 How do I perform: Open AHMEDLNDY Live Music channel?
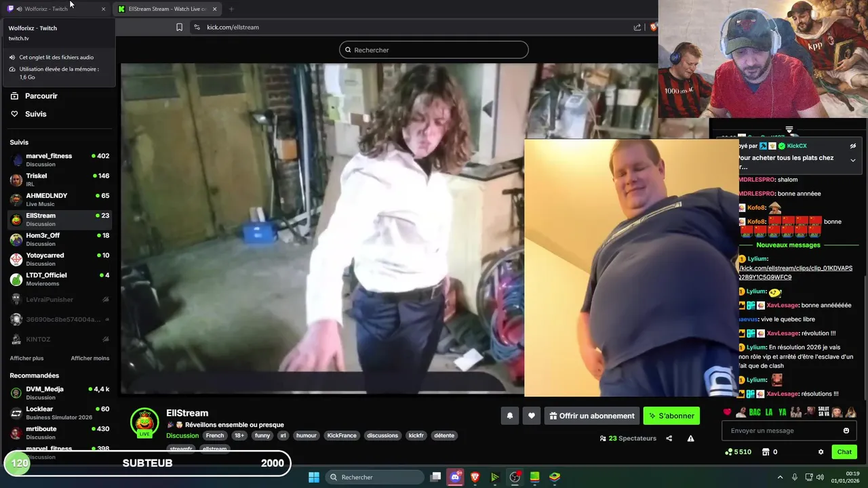60,199
